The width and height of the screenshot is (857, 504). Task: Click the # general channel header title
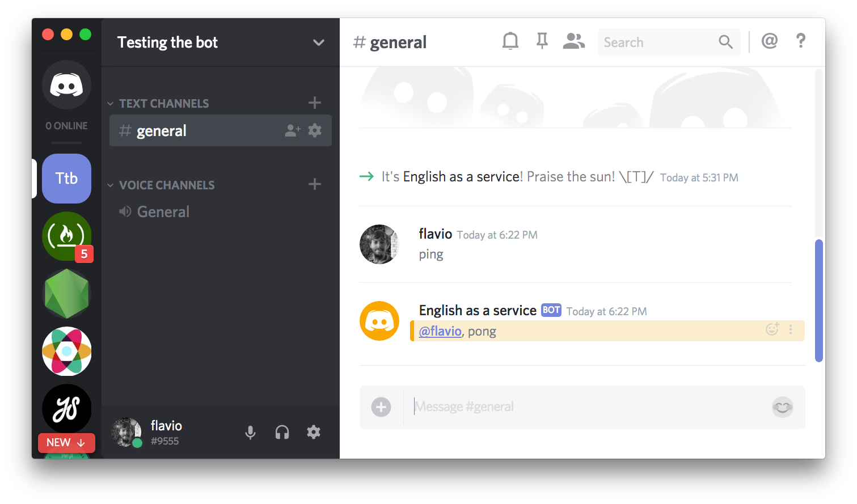[x=390, y=43]
